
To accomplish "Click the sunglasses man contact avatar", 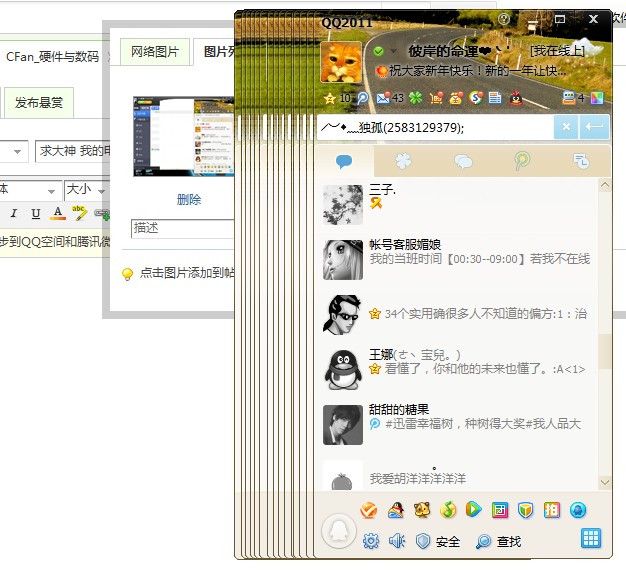I will [343, 315].
